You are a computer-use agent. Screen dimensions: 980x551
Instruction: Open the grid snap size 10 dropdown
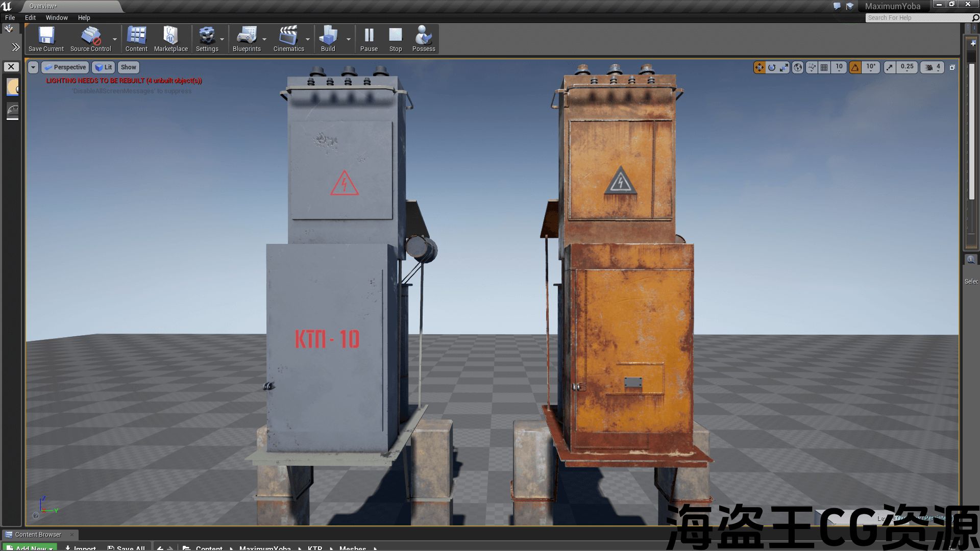click(x=839, y=67)
